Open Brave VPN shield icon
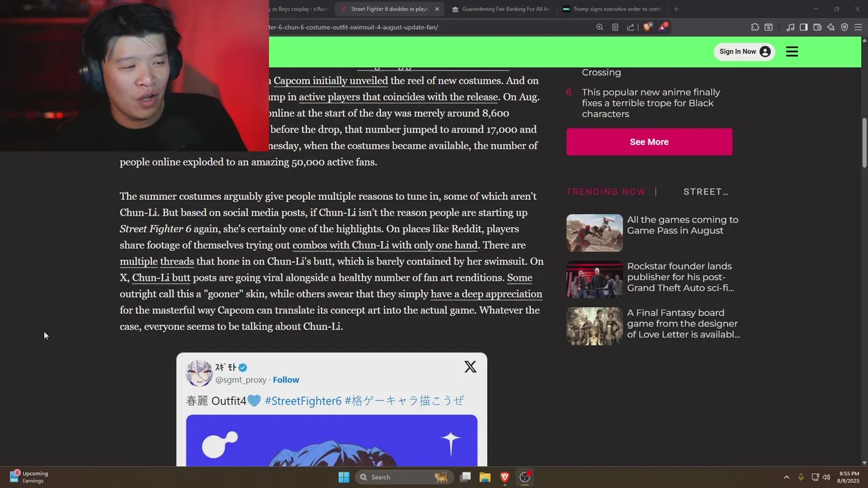The width and height of the screenshot is (868, 488). 844,27
